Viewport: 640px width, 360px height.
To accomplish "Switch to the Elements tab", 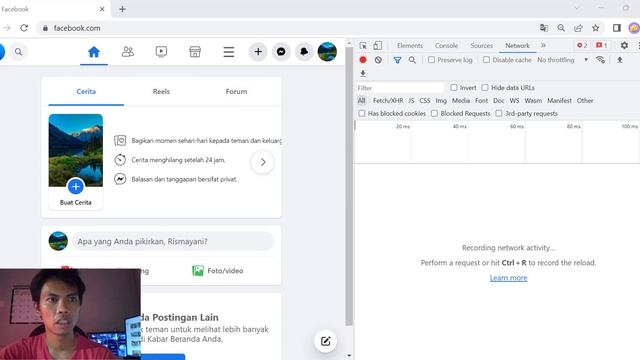I will (x=410, y=45).
